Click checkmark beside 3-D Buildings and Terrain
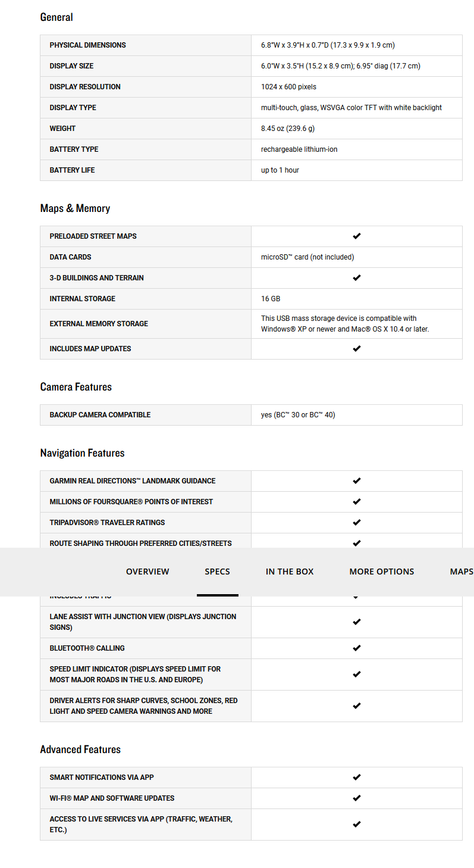The image size is (474, 868). pos(357,278)
